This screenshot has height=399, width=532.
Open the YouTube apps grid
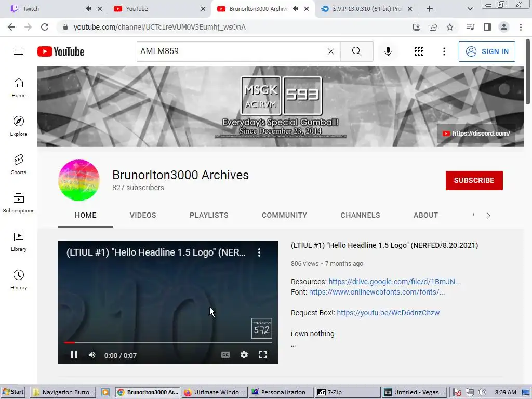[x=419, y=51]
